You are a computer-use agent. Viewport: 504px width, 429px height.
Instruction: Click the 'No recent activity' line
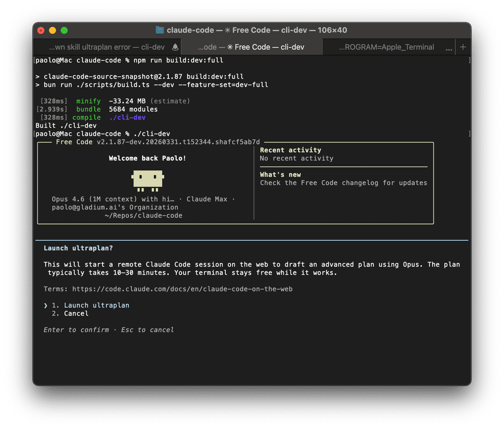coord(297,158)
